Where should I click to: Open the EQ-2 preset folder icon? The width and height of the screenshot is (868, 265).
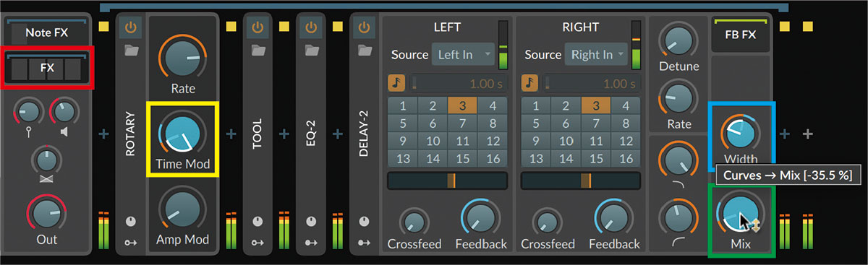tap(311, 51)
